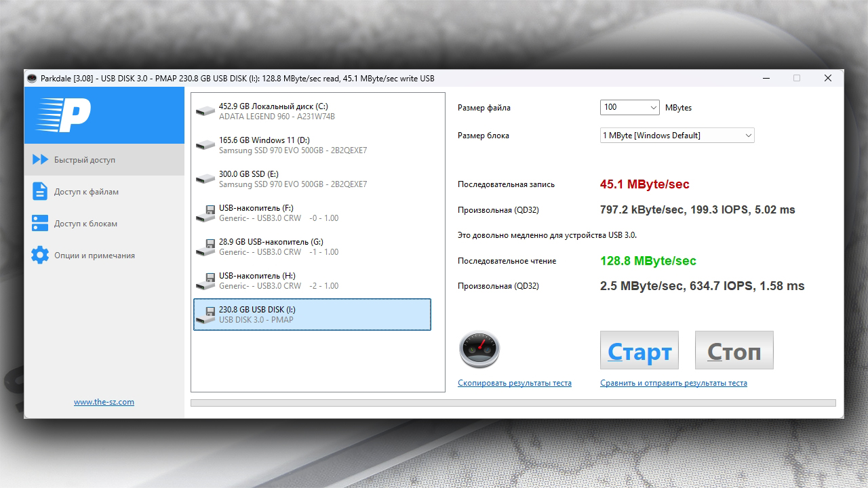The height and width of the screenshot is (488, 868).
Task: Stop the test with Стоп button
Action: click(x=734, y=350)
